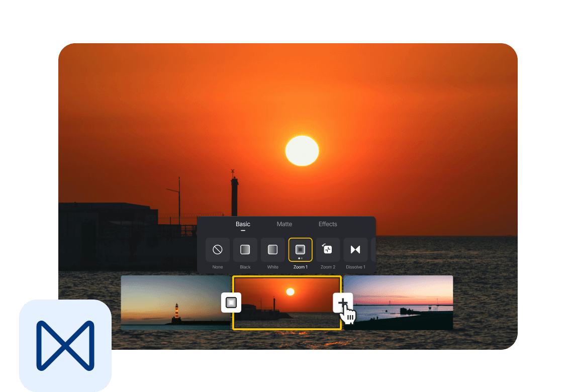Click the blue bowtie transition logo

coord(65,345)
